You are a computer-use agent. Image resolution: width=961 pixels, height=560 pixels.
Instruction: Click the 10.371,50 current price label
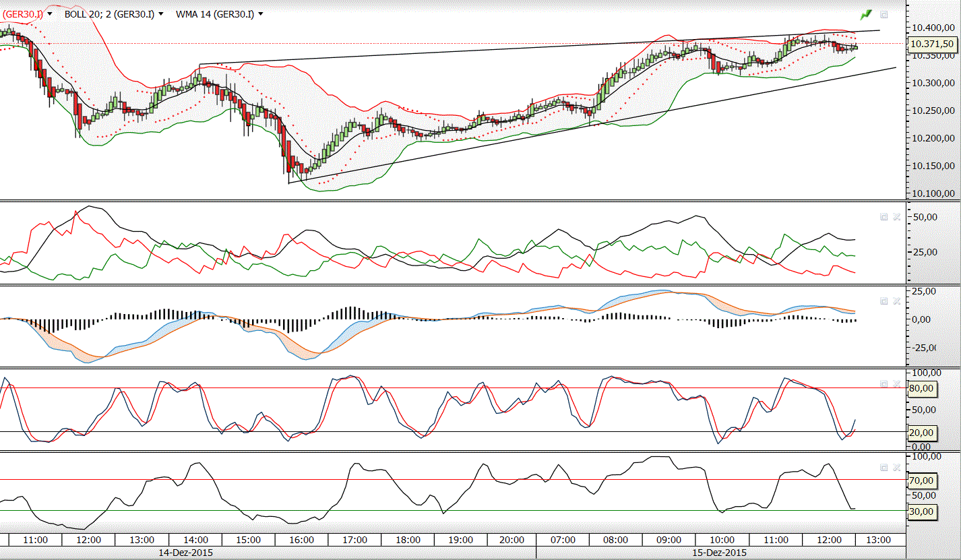pos(931,44)
